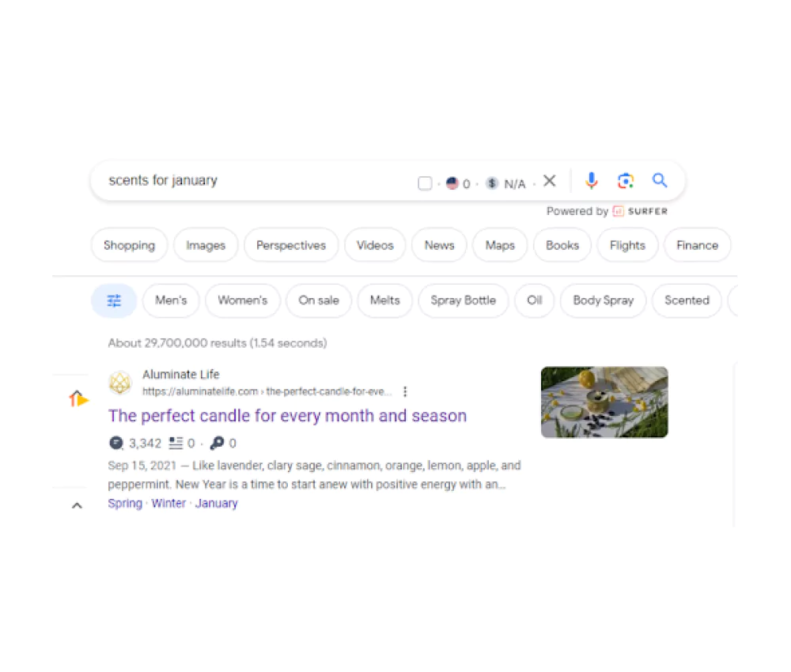
Task: Click the key icon keyword count
Action: [217, 444]
